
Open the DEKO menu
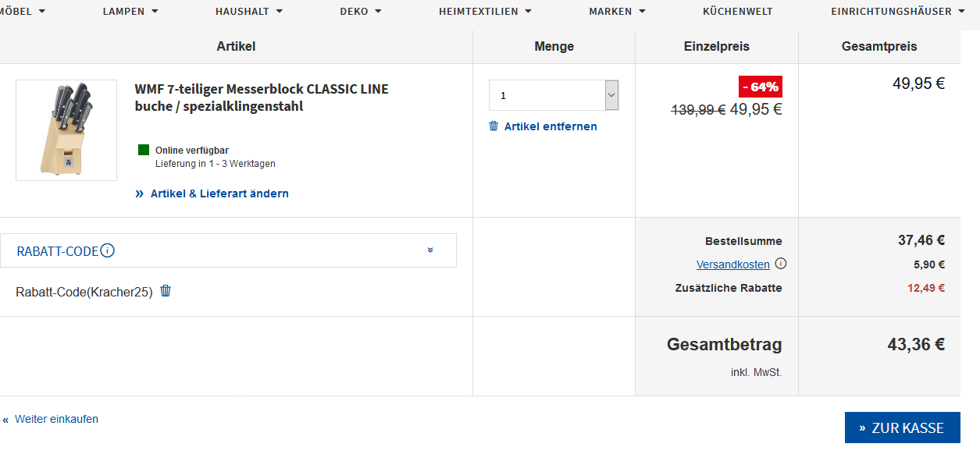(361, 11)
